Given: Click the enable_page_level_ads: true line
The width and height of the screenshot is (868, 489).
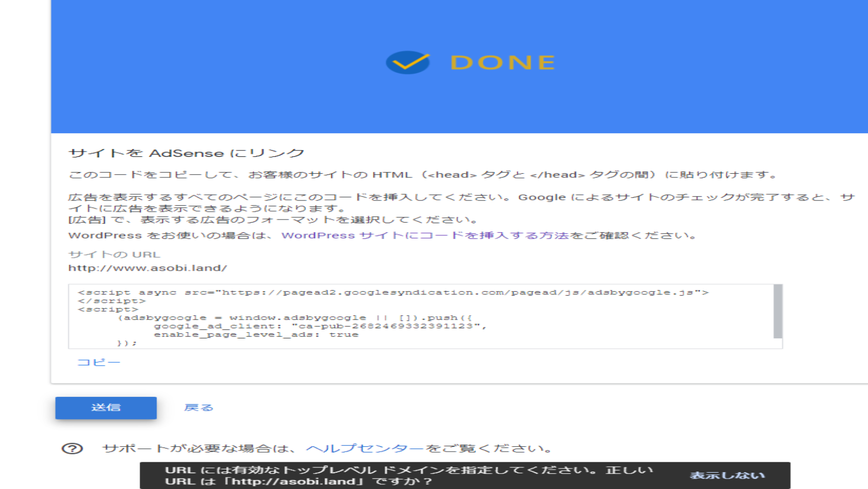Looking at the screenshot, I should 256,334.
